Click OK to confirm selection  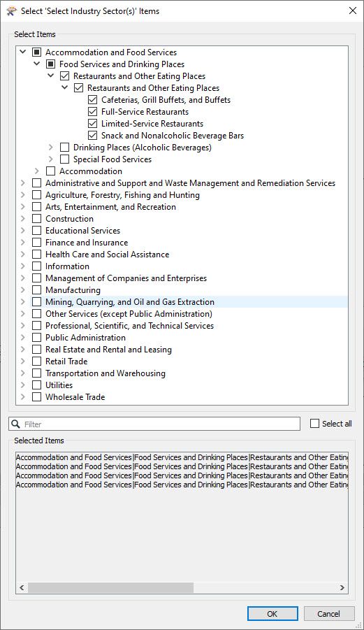tap(272, 613)
